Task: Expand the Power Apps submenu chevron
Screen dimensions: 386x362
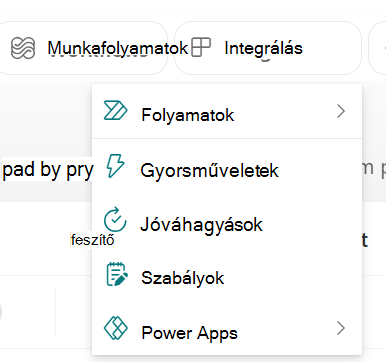Action: [x=341, y=328]
